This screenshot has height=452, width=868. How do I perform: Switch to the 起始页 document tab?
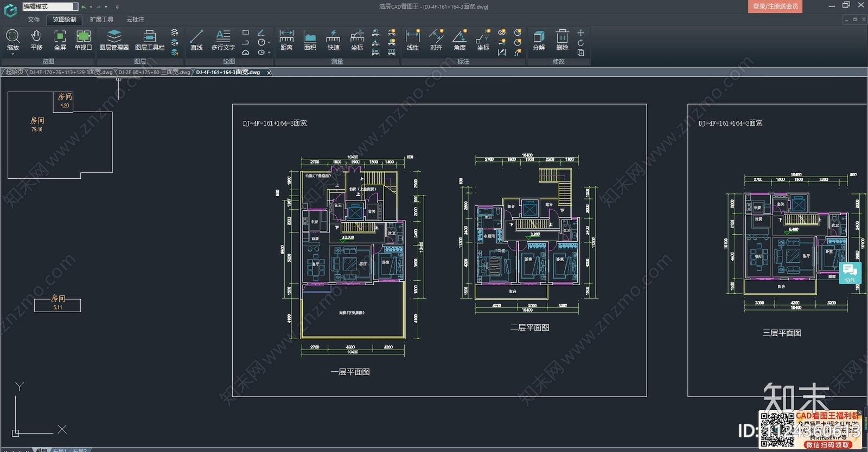14,72
